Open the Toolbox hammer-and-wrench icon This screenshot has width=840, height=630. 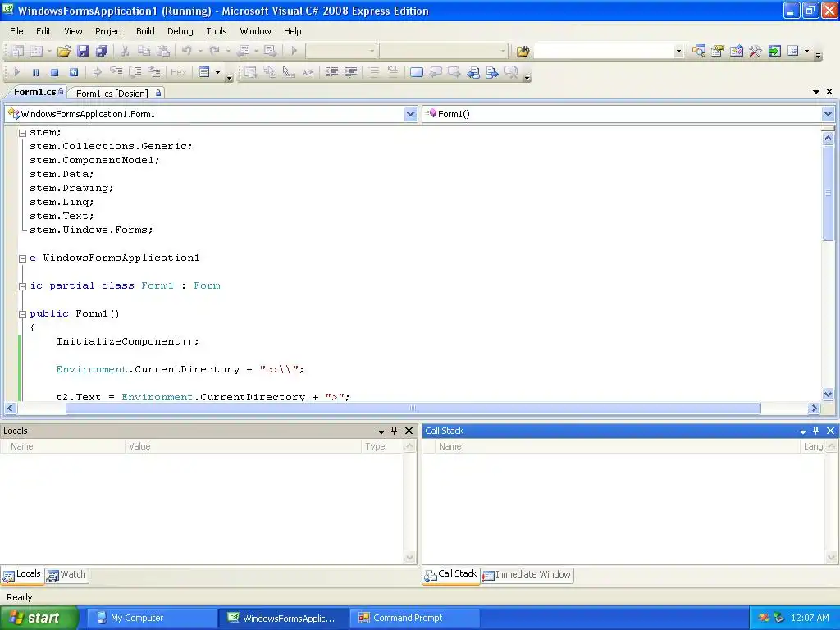756,51
